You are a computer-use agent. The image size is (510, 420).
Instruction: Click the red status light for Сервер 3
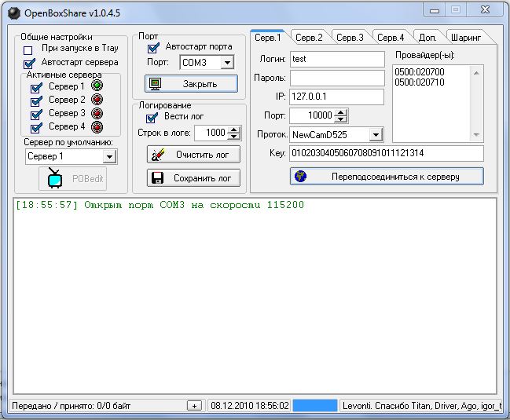pyautogui.click(x=97, y=113)
